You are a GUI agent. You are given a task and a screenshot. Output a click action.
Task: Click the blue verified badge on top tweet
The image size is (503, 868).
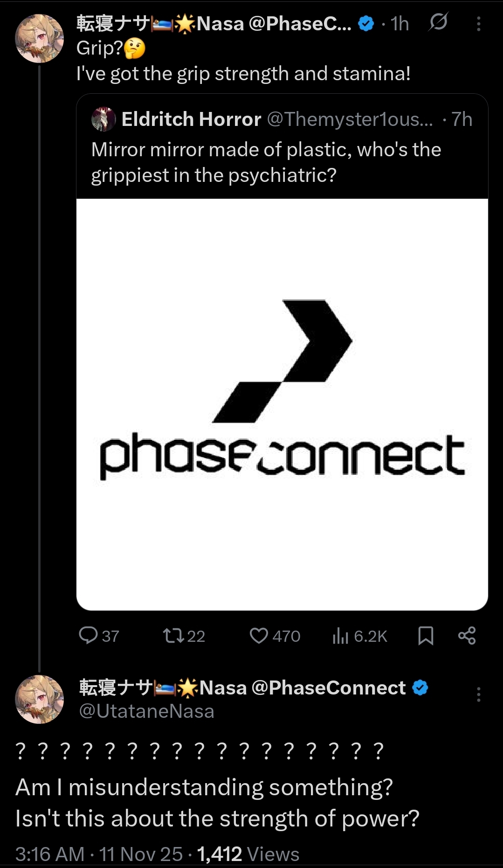366,23
